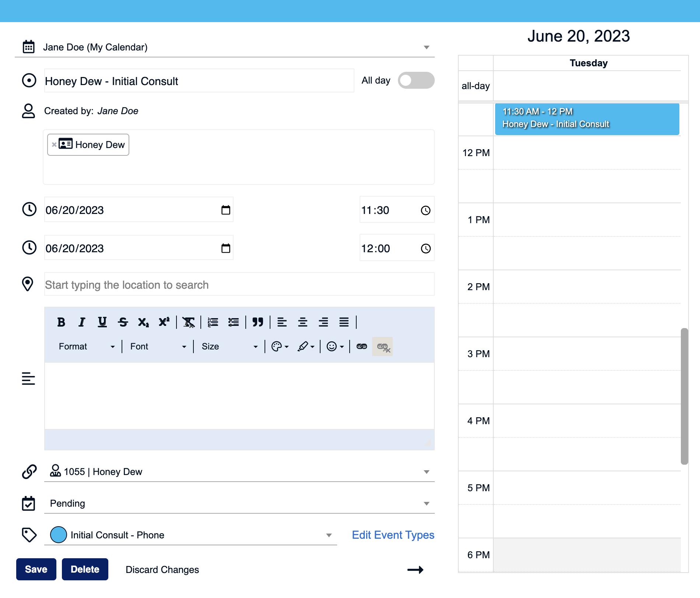Screen dimensions: 700x598
Task: Toggle bold formatting in the editor
Action: (x=61, y=322)
